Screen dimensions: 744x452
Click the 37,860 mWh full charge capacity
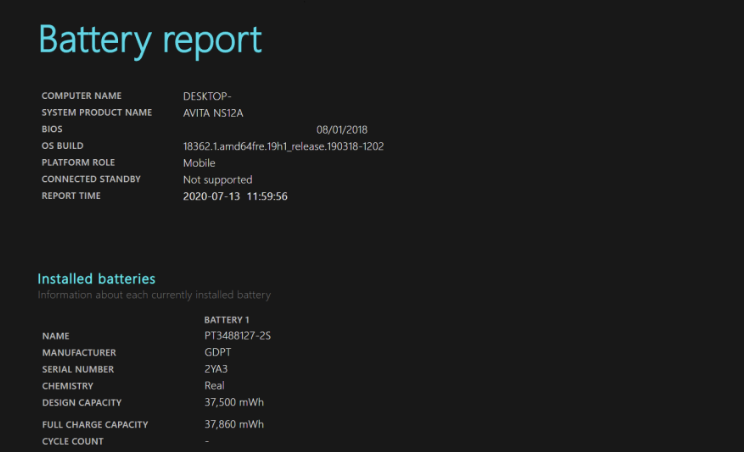point(234,424)
